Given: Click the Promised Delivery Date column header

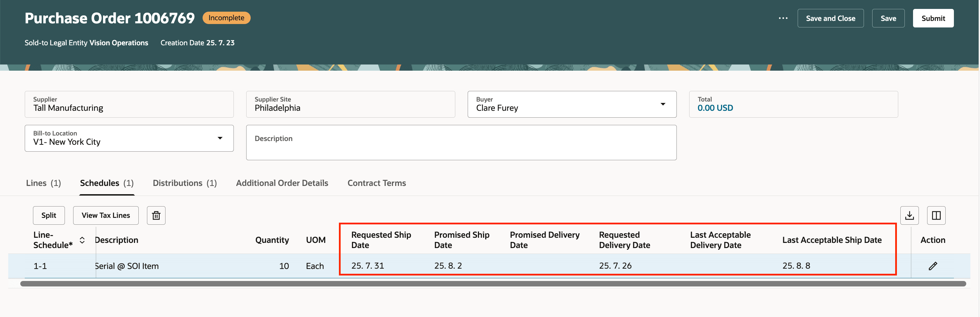Looking at the screenshot, I should 544,240.
